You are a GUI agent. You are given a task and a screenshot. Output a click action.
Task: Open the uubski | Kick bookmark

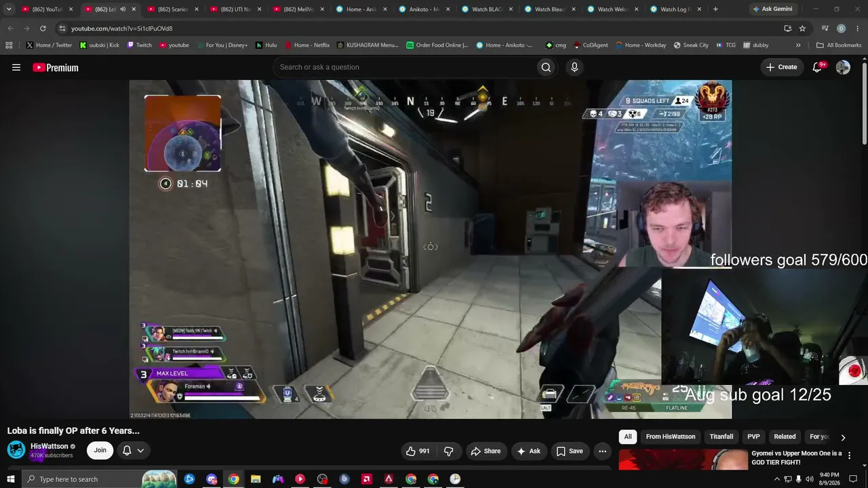click(x=99, y=45)
